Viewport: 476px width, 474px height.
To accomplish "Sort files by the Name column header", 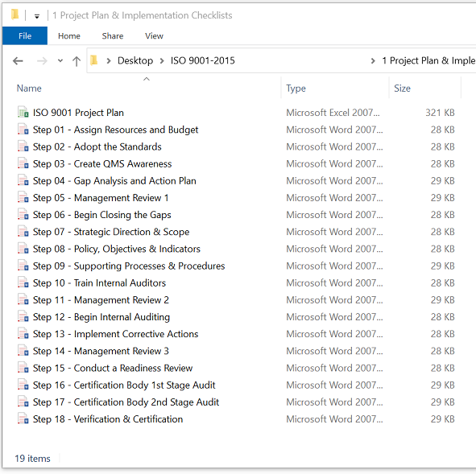I will [29, 89].
